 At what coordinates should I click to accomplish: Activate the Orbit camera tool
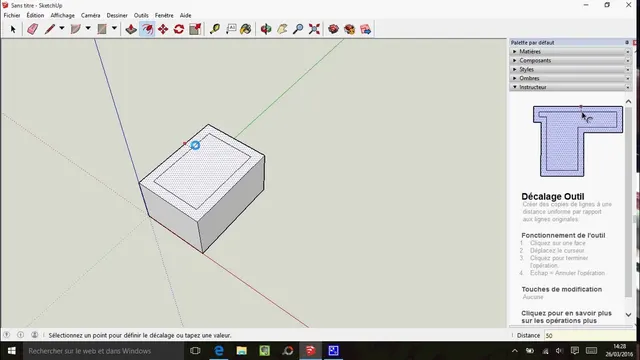tap(266, 29)
